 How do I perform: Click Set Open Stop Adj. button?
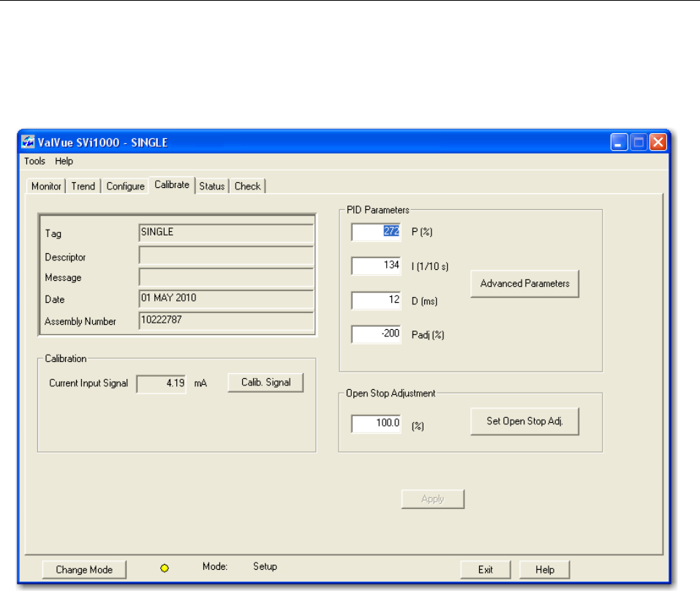tap(524, 421)
